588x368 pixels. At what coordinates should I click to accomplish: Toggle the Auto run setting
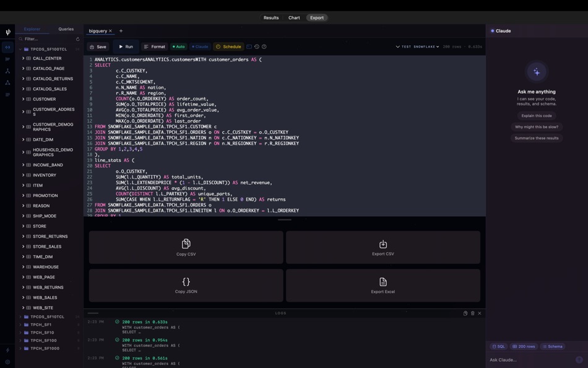(x=178, y=46)
